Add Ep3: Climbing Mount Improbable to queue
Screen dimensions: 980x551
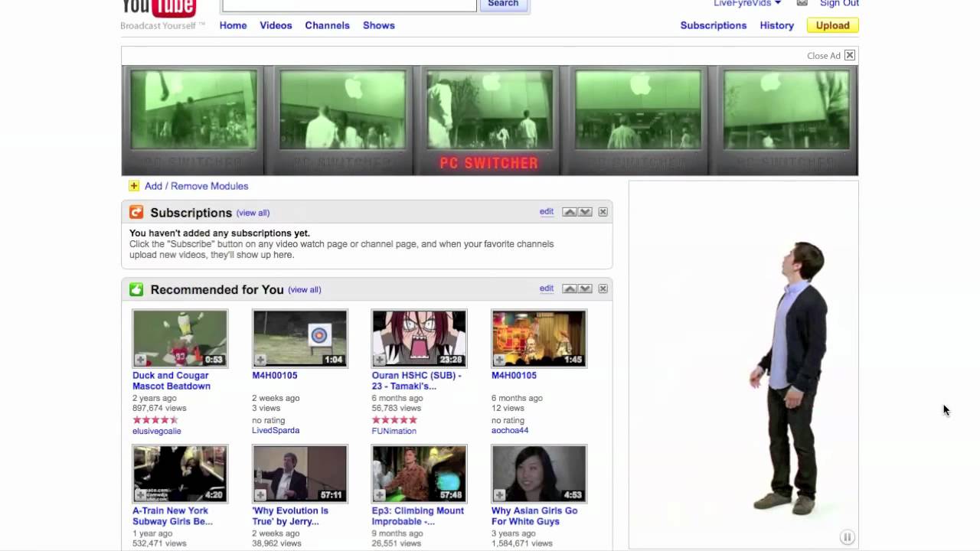click(x=380, y=495)
